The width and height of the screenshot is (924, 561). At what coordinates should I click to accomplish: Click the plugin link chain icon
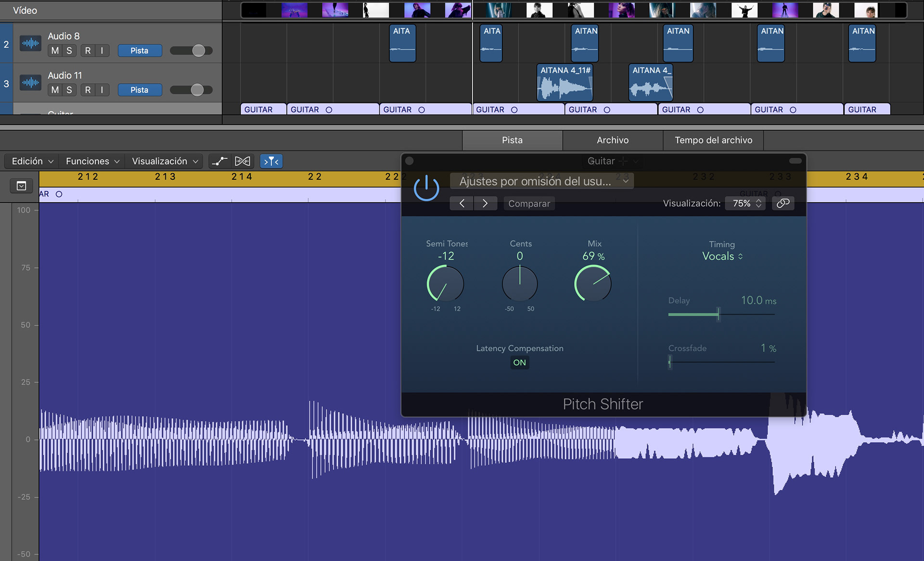tap(783, 203)
